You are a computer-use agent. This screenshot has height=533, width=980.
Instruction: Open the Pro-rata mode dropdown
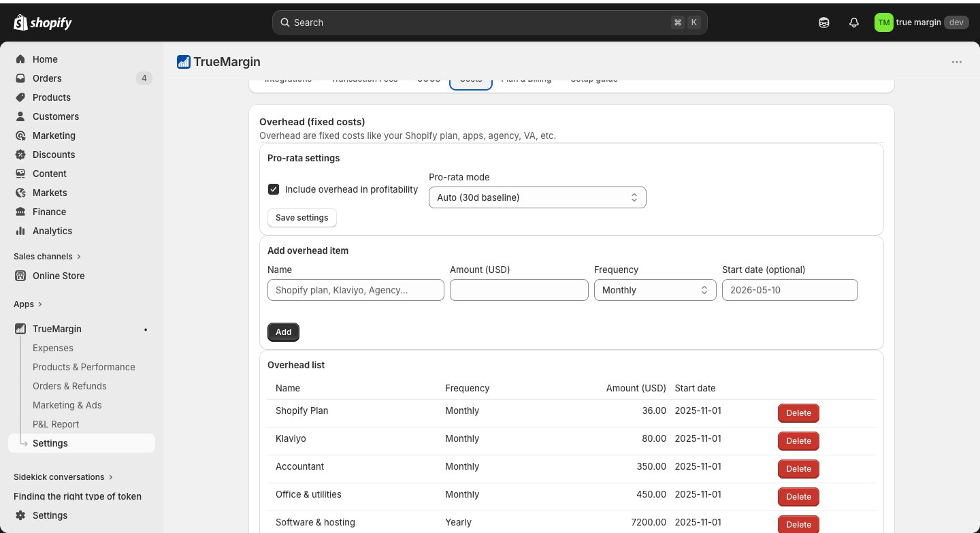[x=537, y=197]
